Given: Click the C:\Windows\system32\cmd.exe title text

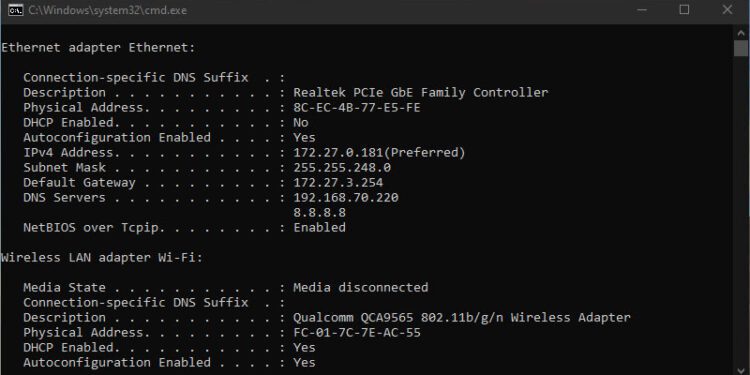Looking at the screenshot, I should click(108, 10).
